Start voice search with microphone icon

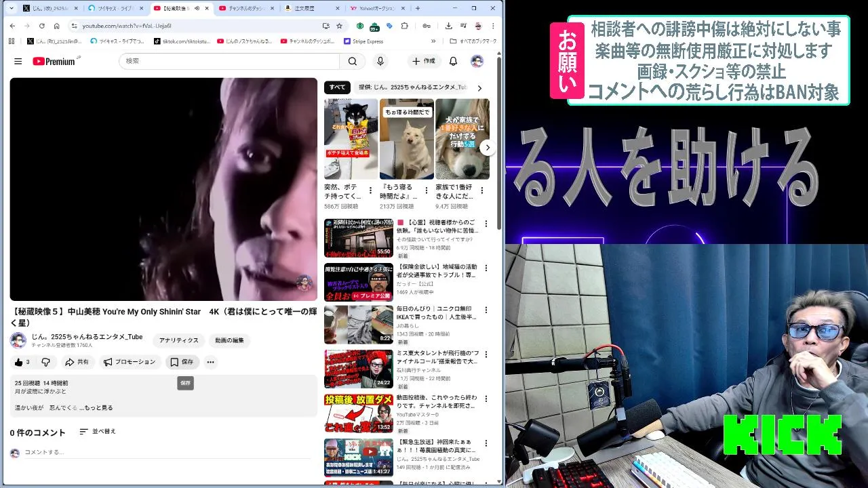pyautogui.click(x=380, y=61)
